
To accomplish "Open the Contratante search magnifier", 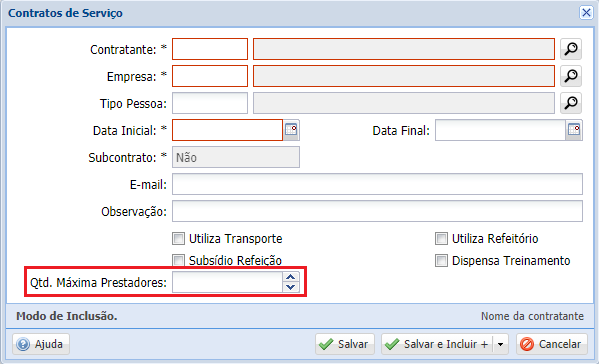I will (x=571, y=49).
